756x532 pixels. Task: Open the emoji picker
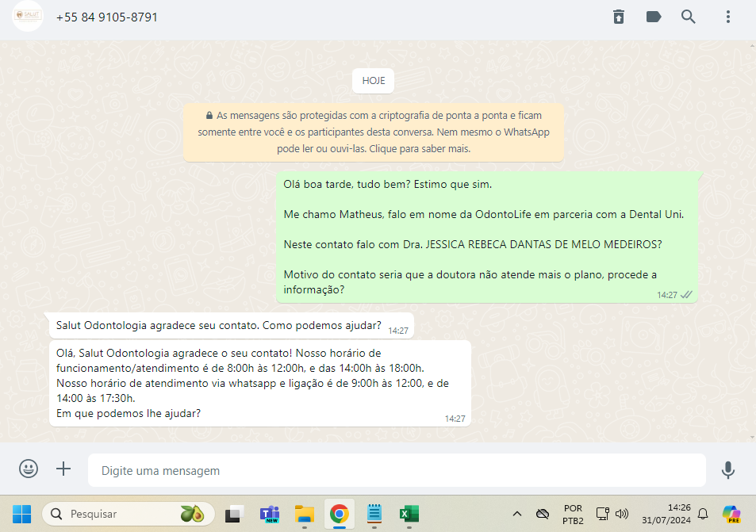(29, 469)
